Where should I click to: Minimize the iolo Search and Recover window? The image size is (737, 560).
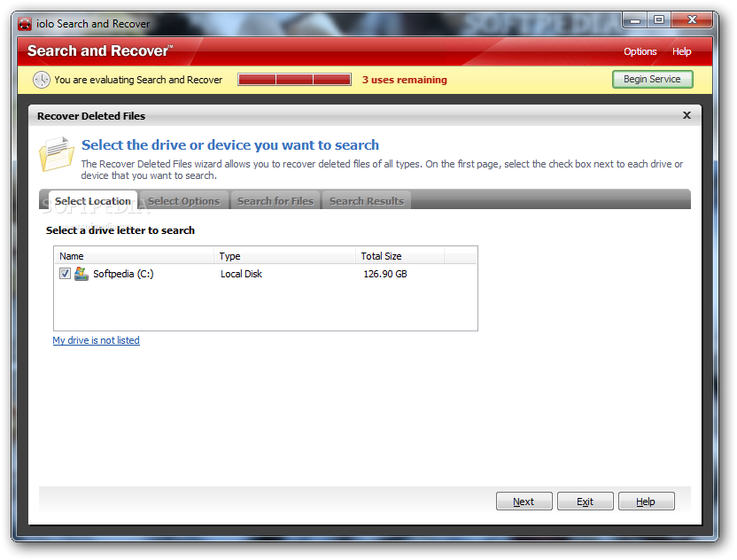(635, 19)
